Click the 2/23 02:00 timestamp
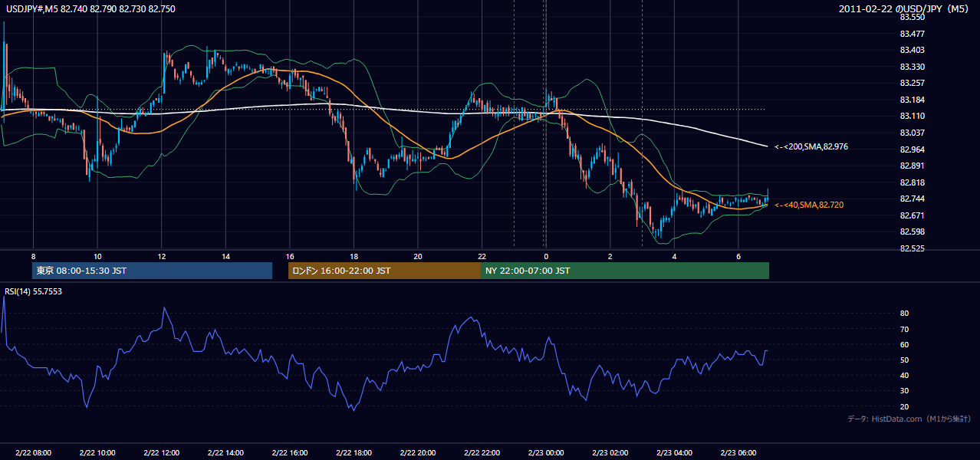The width and height of the screenshot is (980, 460). (610, 453)
